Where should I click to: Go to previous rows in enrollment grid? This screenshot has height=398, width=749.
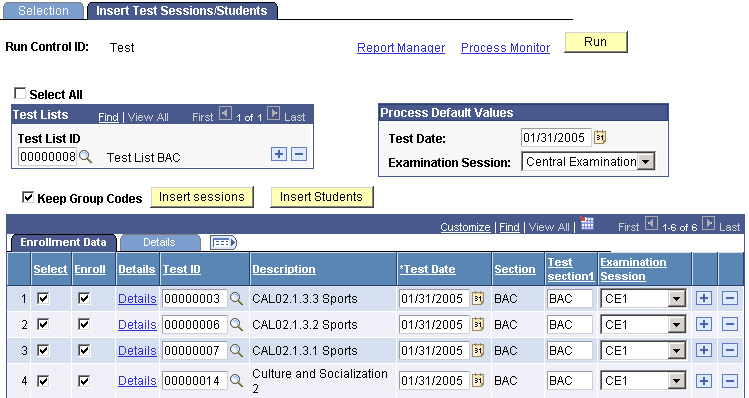651,223
